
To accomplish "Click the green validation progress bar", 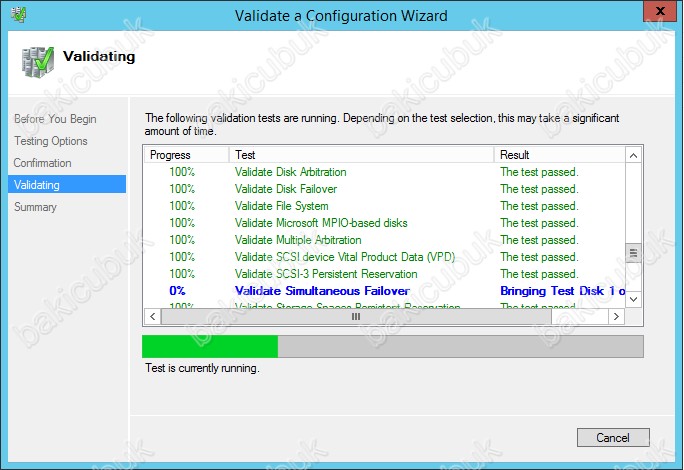I will coord(393,346).
